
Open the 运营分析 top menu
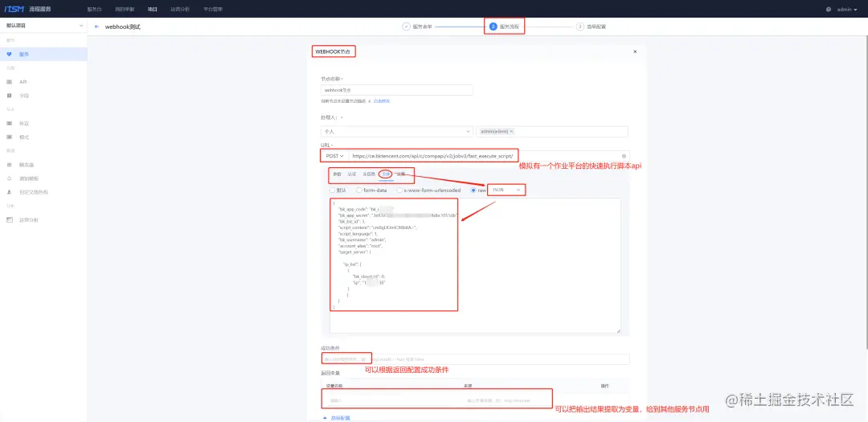click(x=178, y=10)
